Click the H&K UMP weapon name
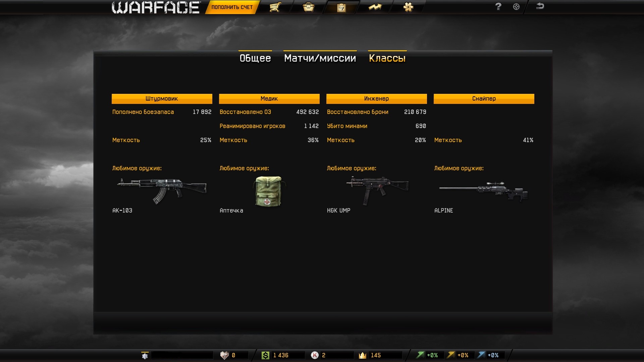Screen dimensions: 644x362 click(x=338, y=210)
